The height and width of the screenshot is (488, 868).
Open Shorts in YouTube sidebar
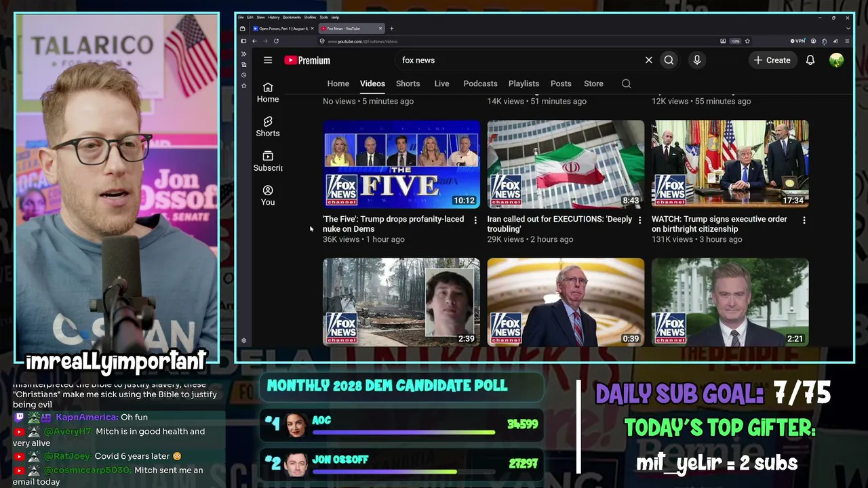pos(268,126)
